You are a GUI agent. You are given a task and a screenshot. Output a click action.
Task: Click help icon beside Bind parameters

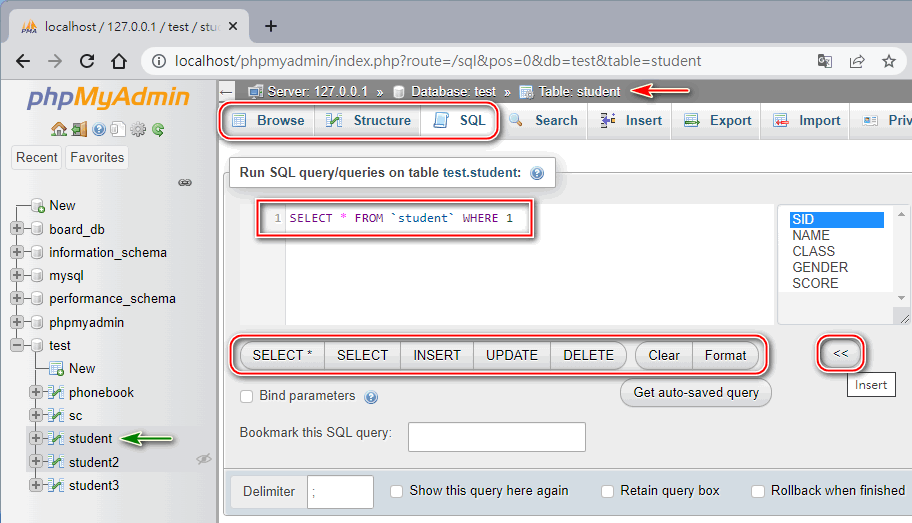click(371, 397)
